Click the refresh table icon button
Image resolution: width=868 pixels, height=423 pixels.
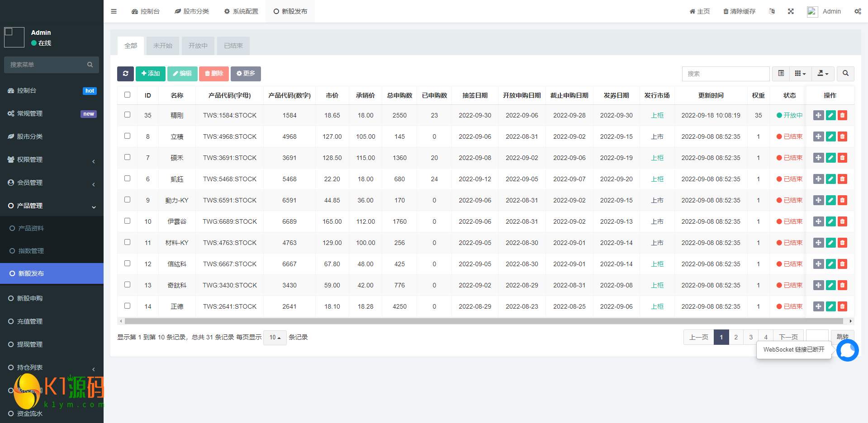click(x=125, y=74)
